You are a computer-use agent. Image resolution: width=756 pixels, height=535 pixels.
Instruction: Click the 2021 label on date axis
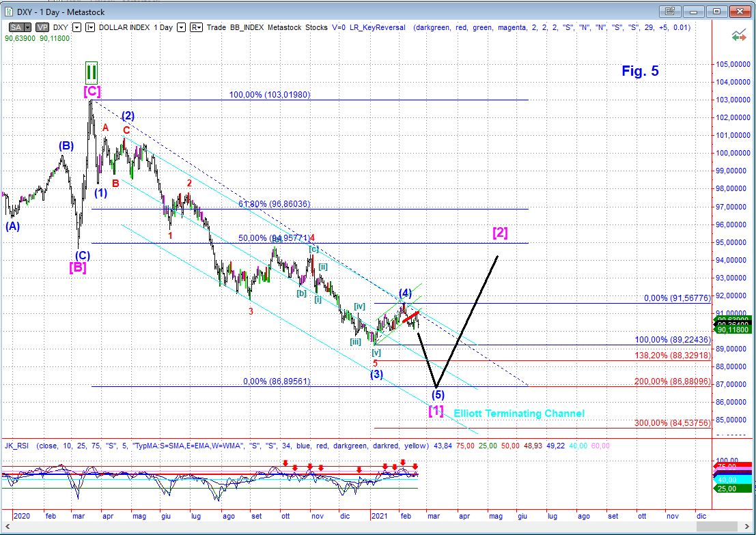(x=380, y=516)
